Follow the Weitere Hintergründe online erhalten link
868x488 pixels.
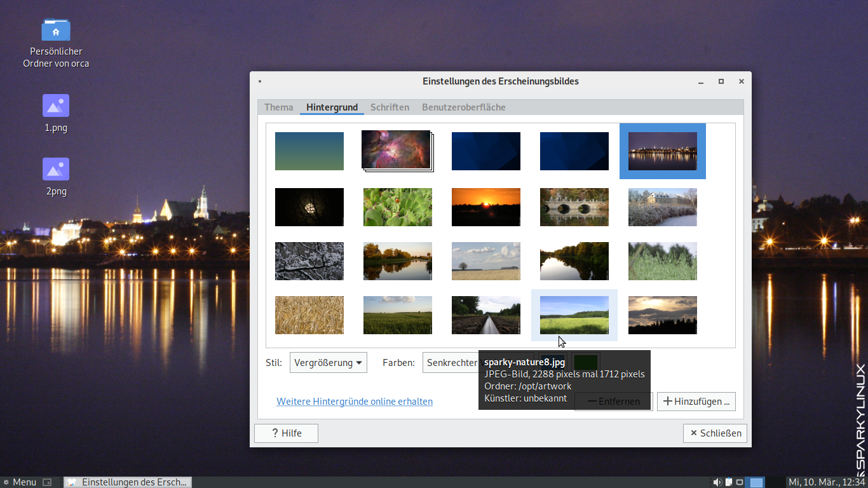[355, 402]
